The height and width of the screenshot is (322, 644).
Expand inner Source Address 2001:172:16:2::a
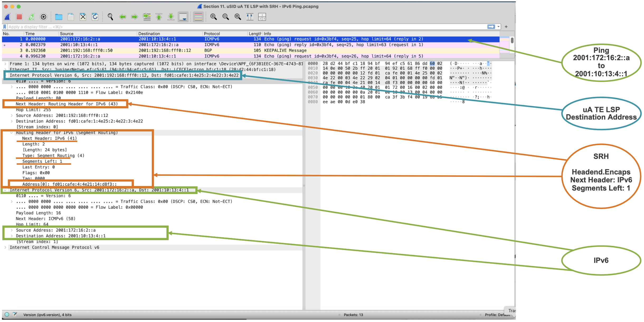pyautogui.click(x=12, y=230)
